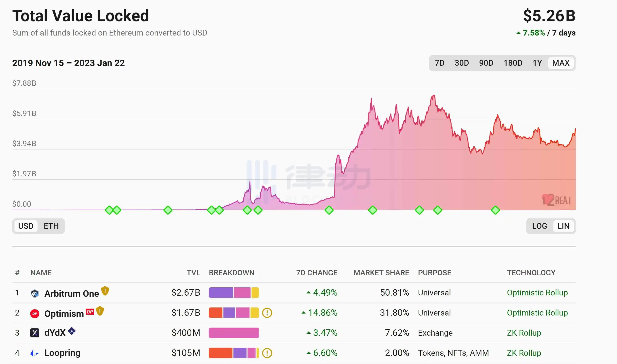Select the 30D time range

tap(461, 63)
